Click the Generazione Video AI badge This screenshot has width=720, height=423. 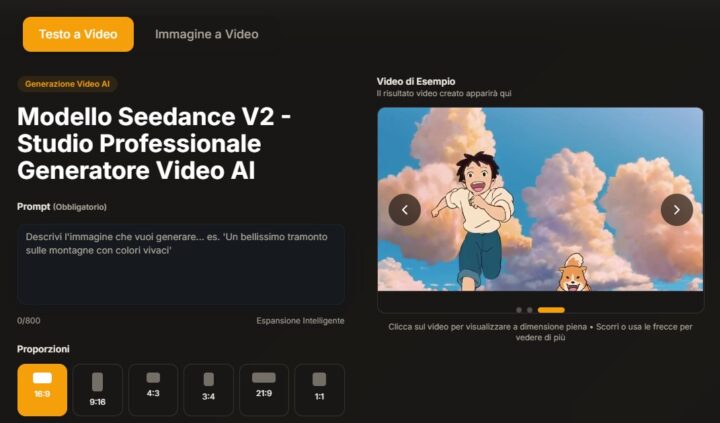point(68,84)
